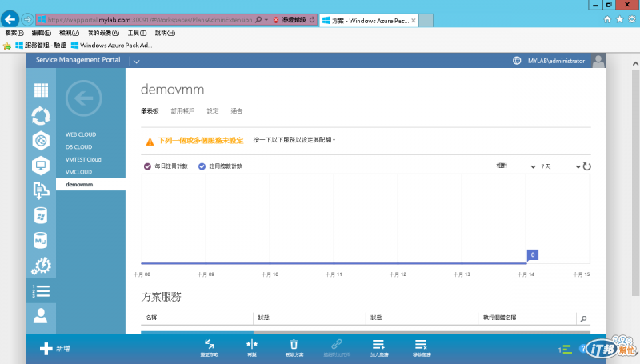
Task: Select the Windows Azure Pack browser tab
Action: click(369, 21)
